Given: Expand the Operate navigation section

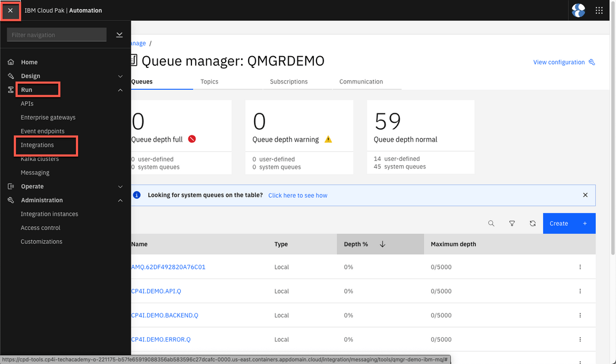Looking at the screenshot, I should [x=120, y=187].
